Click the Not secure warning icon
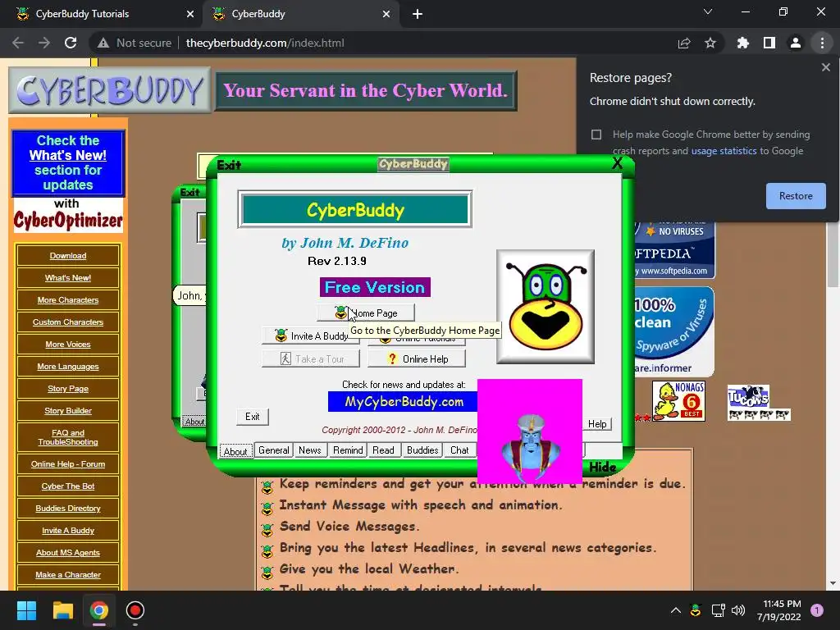 click(x=103, y=43)
